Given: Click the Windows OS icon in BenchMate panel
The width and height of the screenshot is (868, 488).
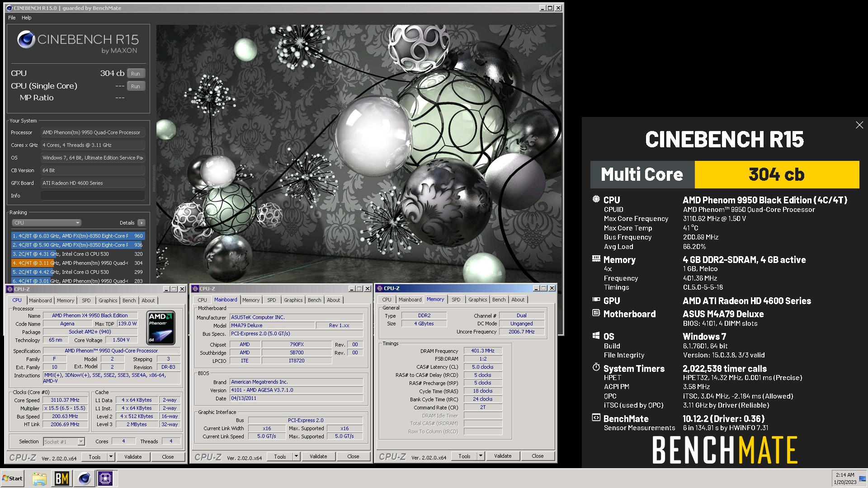Looking at the screenshot, I should click(x=596, y=336).
